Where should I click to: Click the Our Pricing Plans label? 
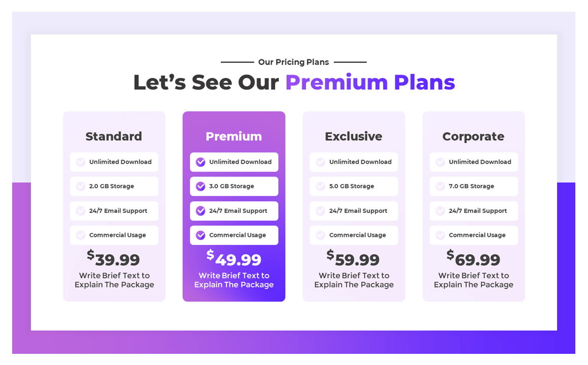click(x=293, y=62)
